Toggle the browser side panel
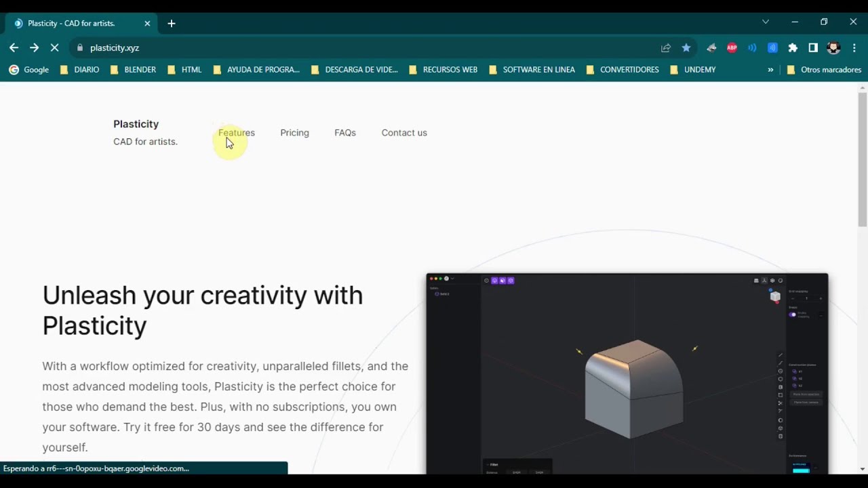This screenshot has width=868, height=488. [x=813, y=47]
